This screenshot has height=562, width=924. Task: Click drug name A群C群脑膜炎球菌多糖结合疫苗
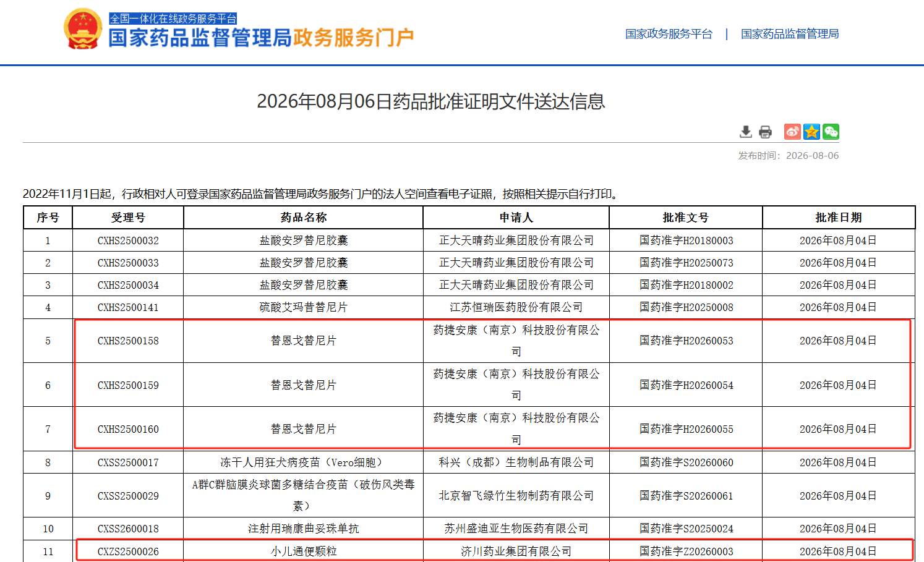(x=303, y=495)
